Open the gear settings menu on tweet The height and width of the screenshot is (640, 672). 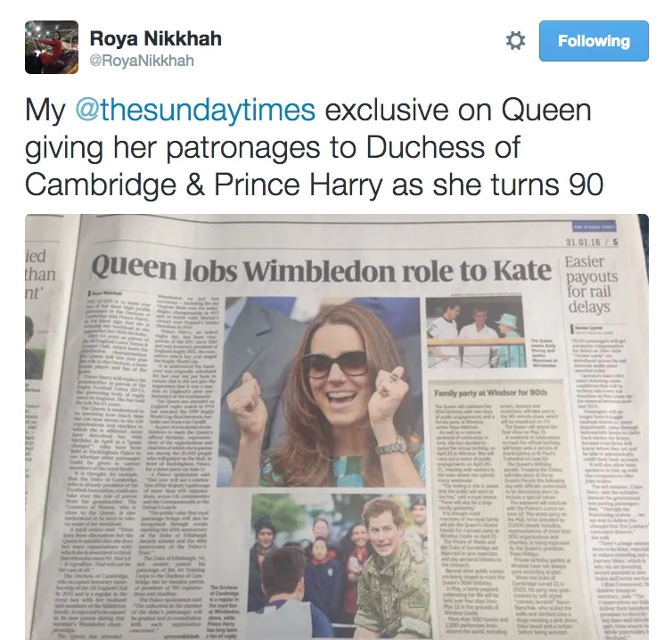(x=515, y=41)
